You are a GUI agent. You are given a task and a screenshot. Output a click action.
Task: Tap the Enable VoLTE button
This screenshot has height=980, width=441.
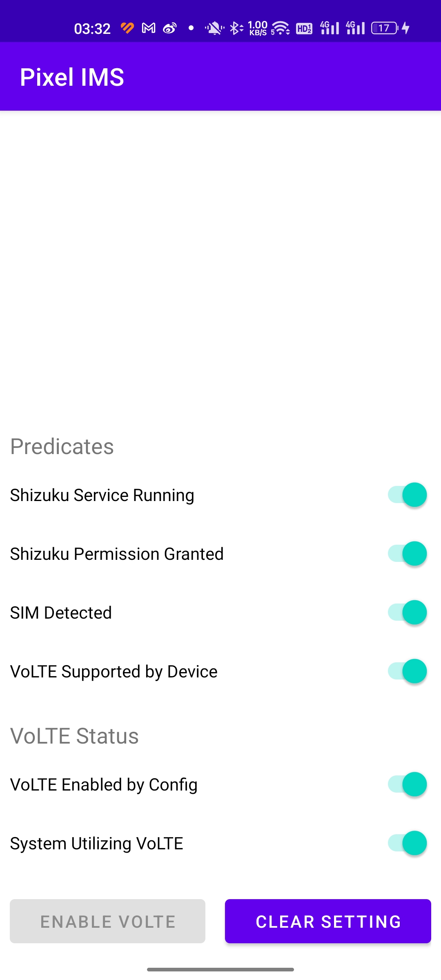tap(107, 921)
